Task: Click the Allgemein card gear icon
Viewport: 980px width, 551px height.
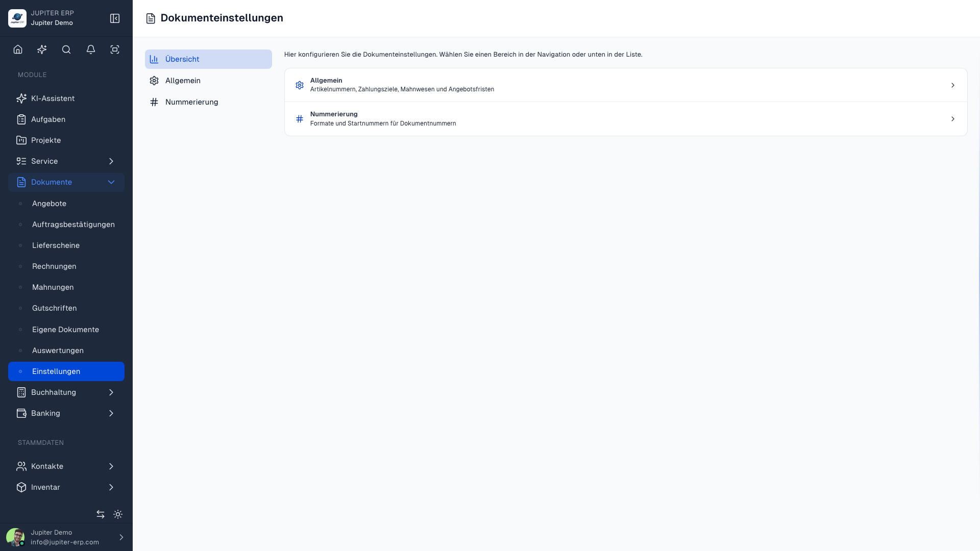Action: tap(300, 85)
